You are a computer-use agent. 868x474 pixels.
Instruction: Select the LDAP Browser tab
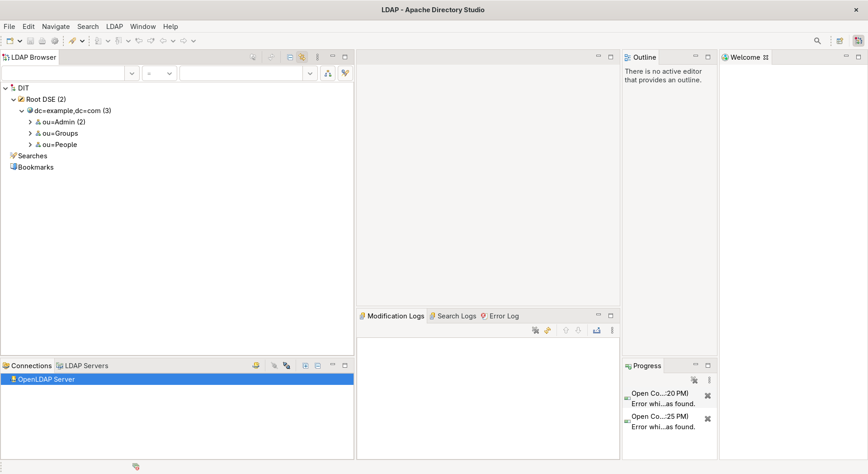[29, 57]
